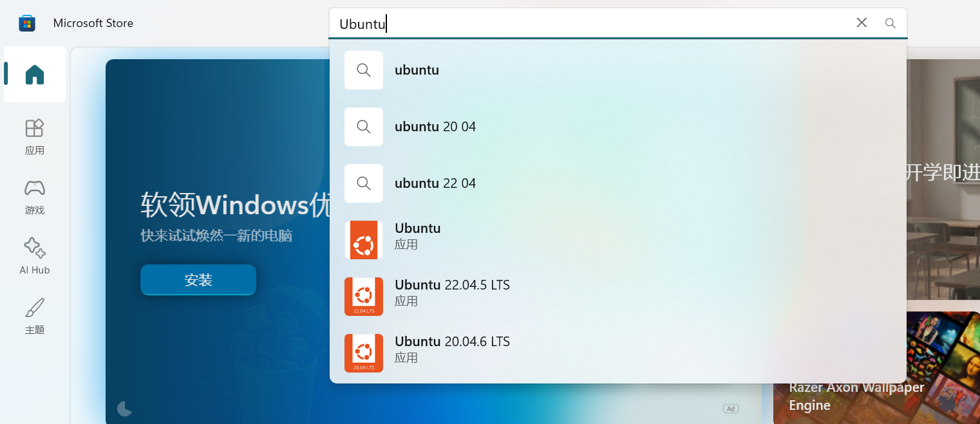Open the Ubuntu app result
Image resolution: width=980 pixels, height=424 pixels.
[618, 240]
